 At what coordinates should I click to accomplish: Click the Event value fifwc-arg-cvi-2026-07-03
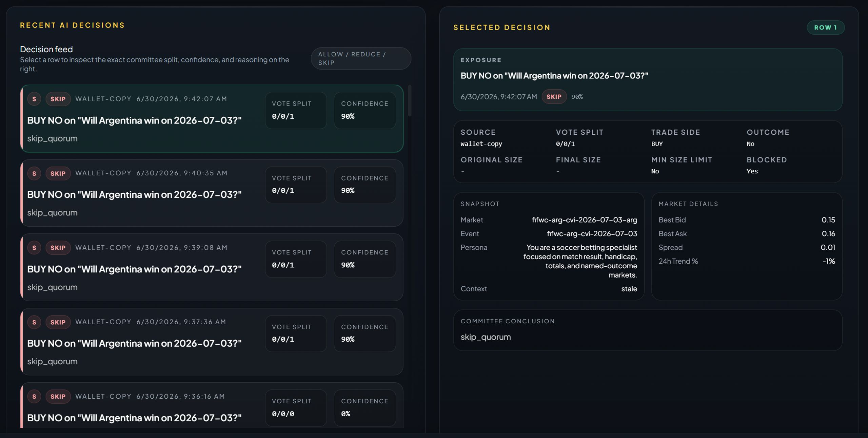[592, 234]
